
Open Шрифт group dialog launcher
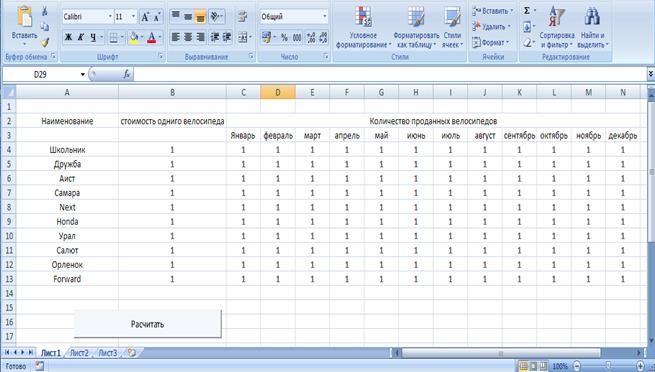coord(161,56)
